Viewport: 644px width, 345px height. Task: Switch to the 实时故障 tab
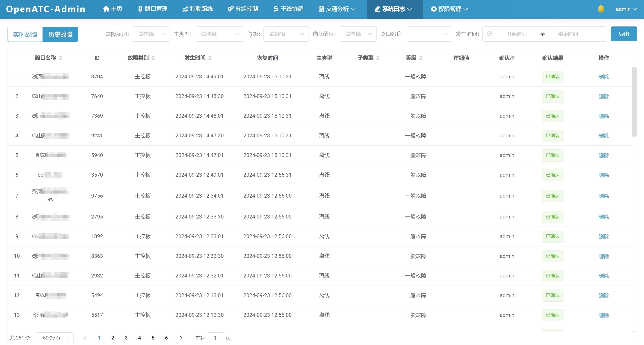coord(25,34)
